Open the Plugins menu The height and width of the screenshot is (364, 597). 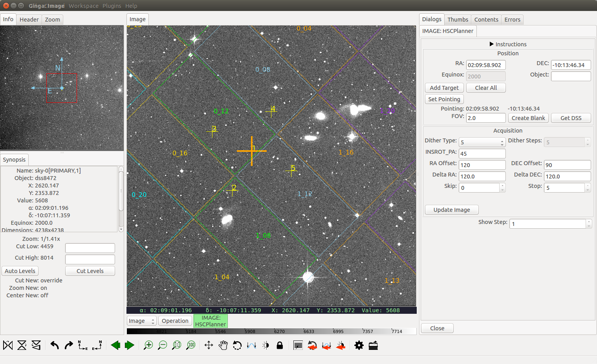(x=112, y=6)
